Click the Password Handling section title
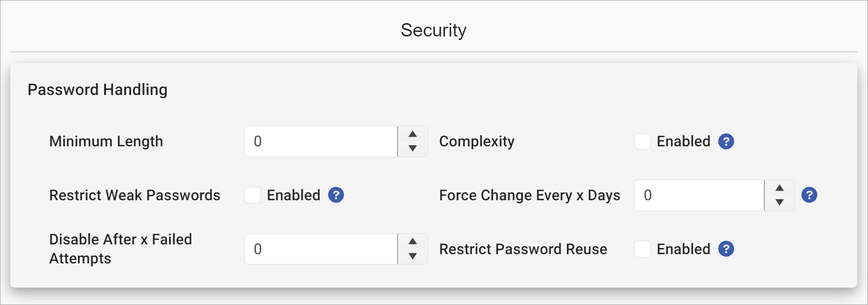 98,89
